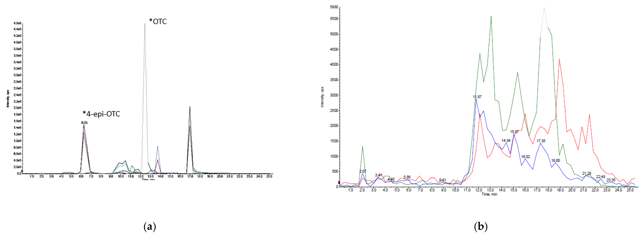Select the 6.33 retention time label
The image size is (644, 235).
(84, 123)
